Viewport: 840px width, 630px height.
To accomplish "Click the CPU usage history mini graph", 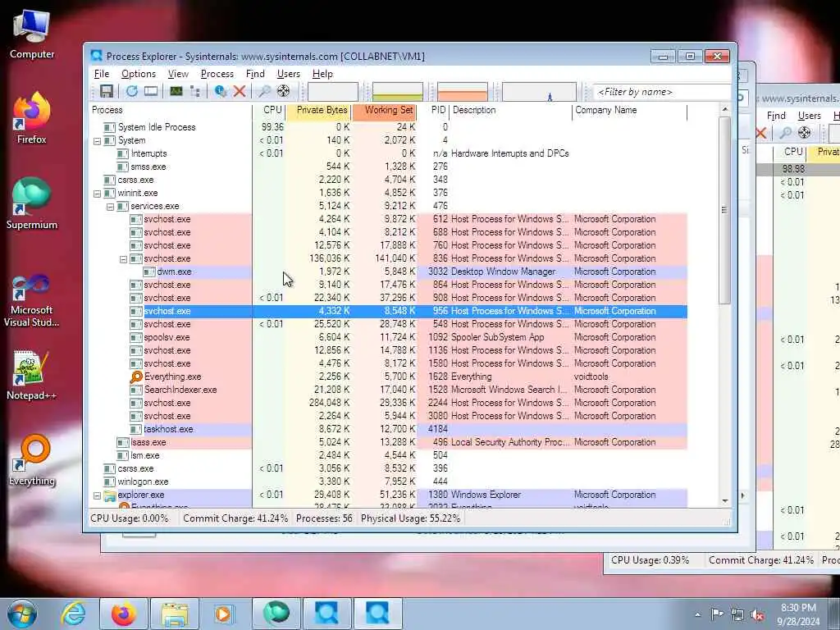I will click(333, 92).
